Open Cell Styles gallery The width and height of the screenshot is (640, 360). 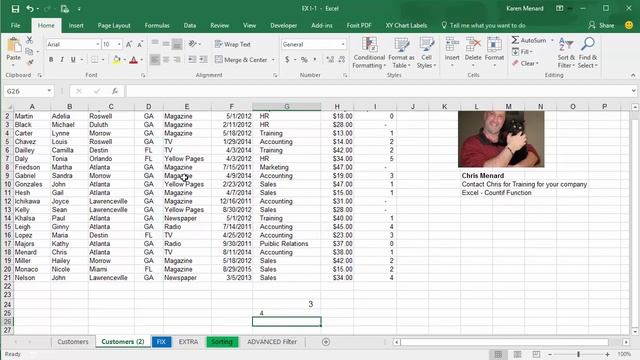[427, 53]
